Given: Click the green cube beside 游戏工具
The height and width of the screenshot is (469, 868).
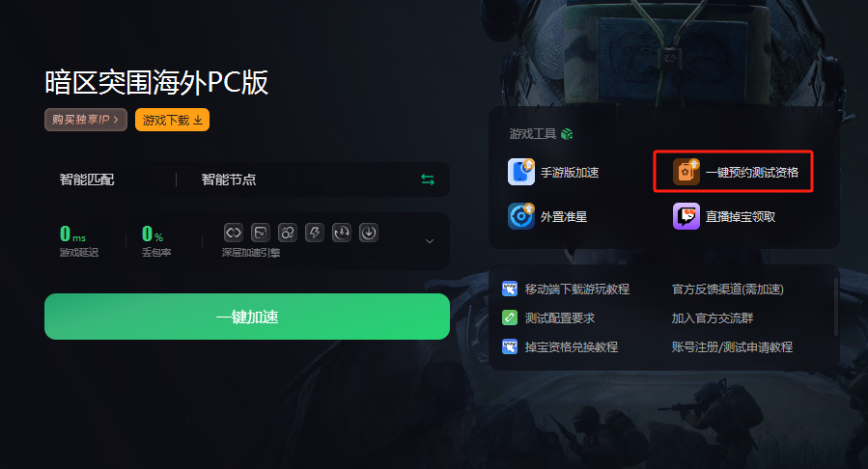Looking at the screenshot, I should (567, 134).
